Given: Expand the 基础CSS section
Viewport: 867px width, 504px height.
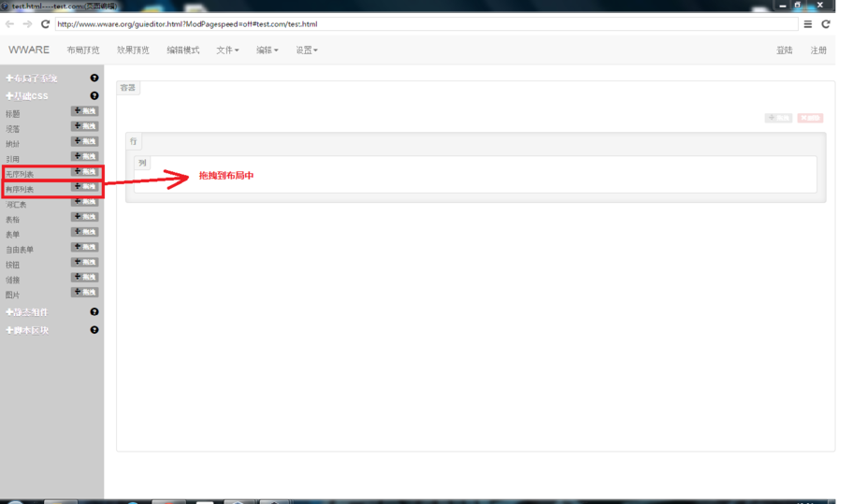Looking at the screenshot, I should (27, 96).
